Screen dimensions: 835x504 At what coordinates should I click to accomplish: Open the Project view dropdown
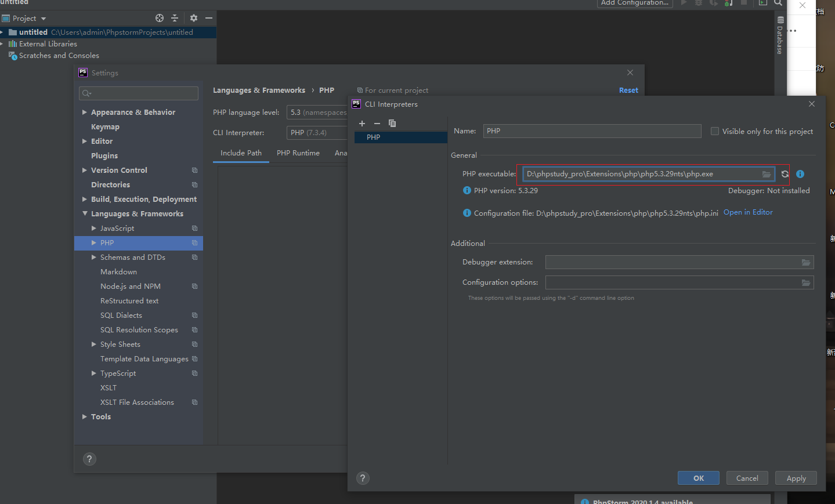point(43,19)
